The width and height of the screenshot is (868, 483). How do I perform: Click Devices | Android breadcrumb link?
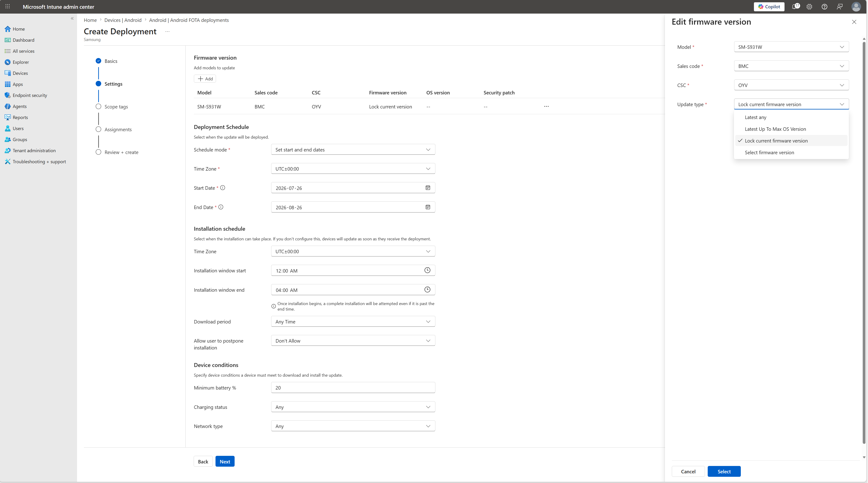[123, 20]
